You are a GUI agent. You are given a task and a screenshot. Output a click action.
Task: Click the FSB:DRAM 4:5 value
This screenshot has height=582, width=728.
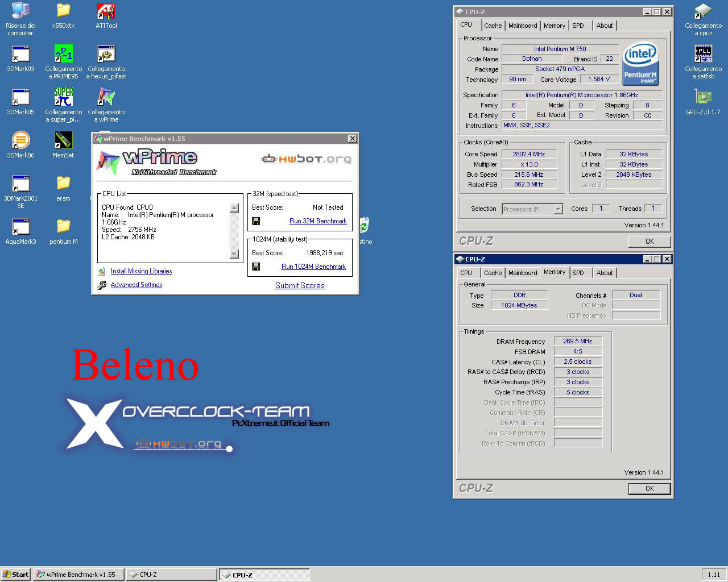578,351
